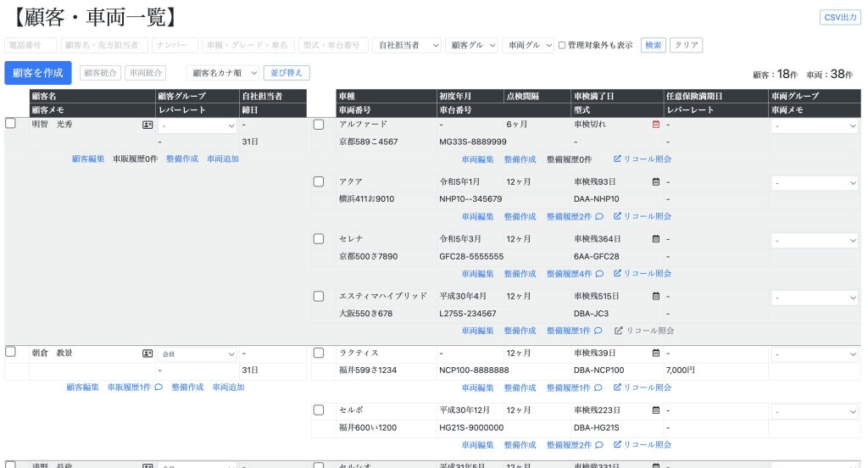Viewport: 868px width, 468px height.
Task: Tick the checkbox for customer 朝倉 教景
Action: [x=10, y=352]
